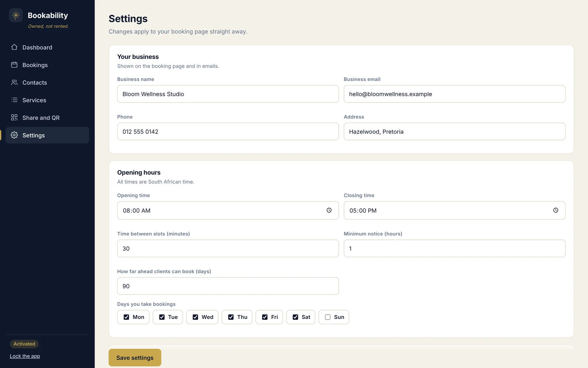This screenshot has height=368, width=588.
Task: Click the Closing time 05:00 PM field
Action: click(454, 210)
